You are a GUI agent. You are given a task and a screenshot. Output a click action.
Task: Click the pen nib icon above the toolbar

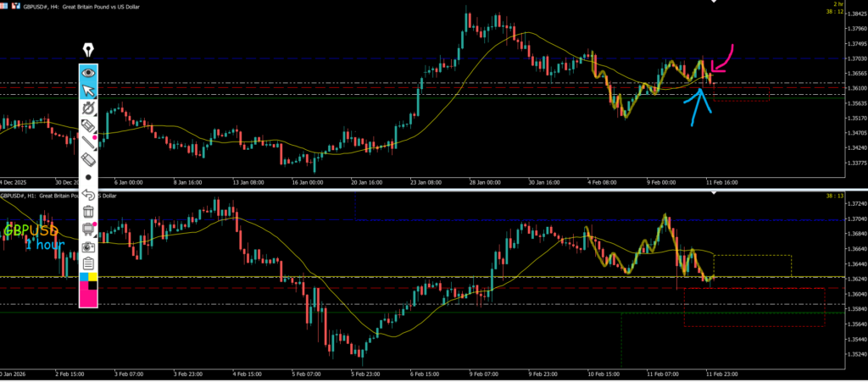pos(88,50)
